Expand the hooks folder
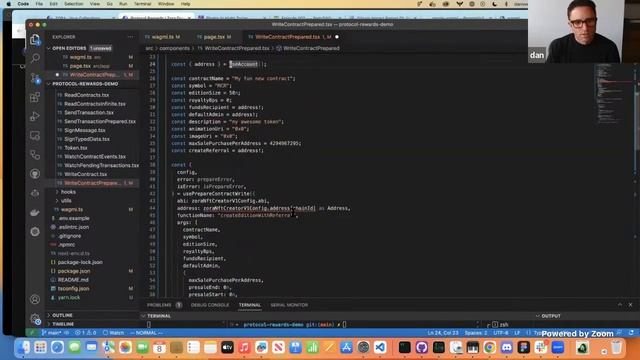 (68, 192)
